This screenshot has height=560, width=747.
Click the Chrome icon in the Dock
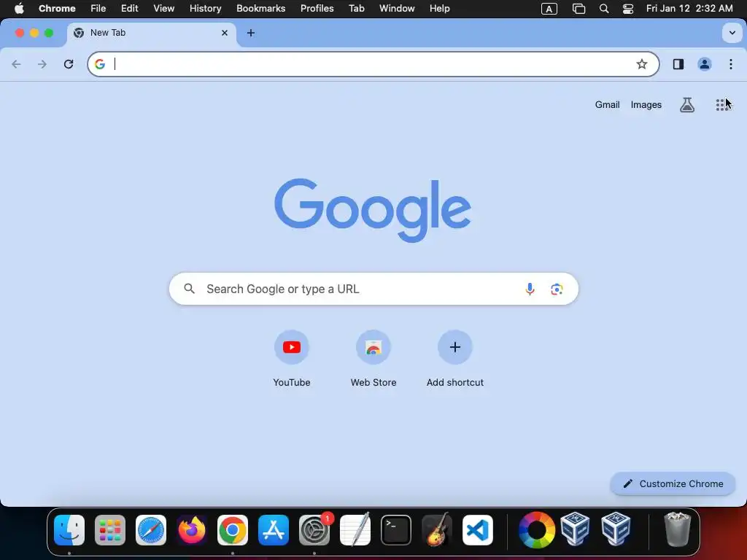pos(233,530)
